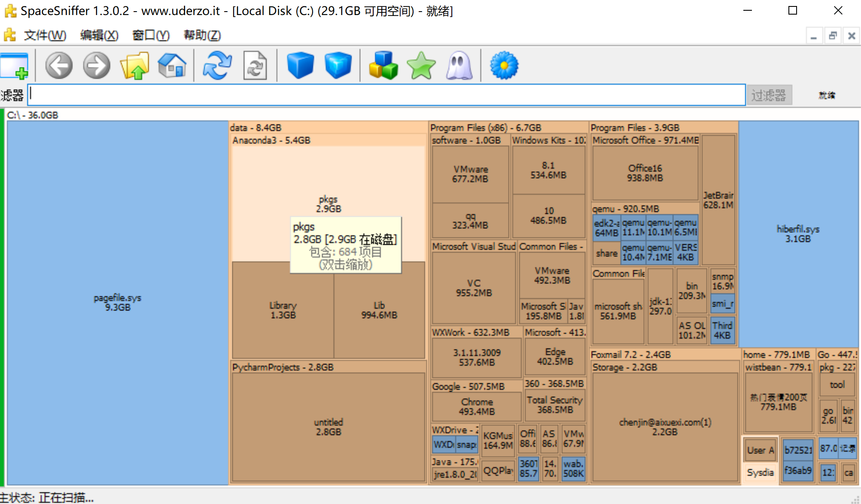
Task: Go to parent folder with up-arrow icon
Action: pos(134,66)
